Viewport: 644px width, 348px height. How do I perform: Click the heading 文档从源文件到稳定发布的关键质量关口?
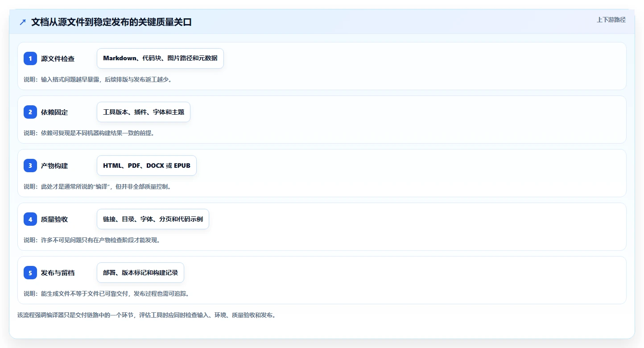coord(111,22)
